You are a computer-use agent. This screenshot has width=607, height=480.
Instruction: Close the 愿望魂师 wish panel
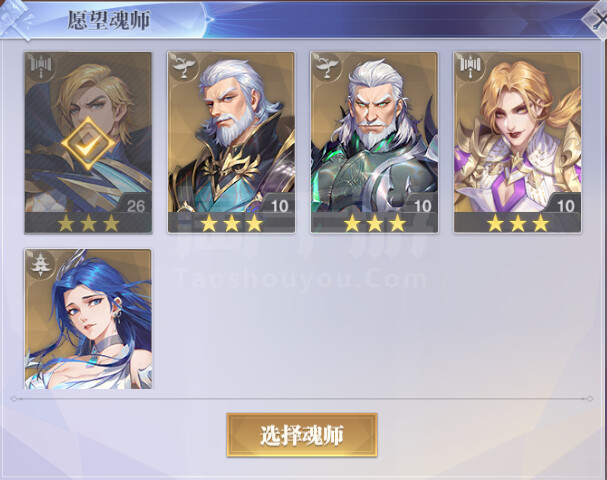(x=597, y=21)
